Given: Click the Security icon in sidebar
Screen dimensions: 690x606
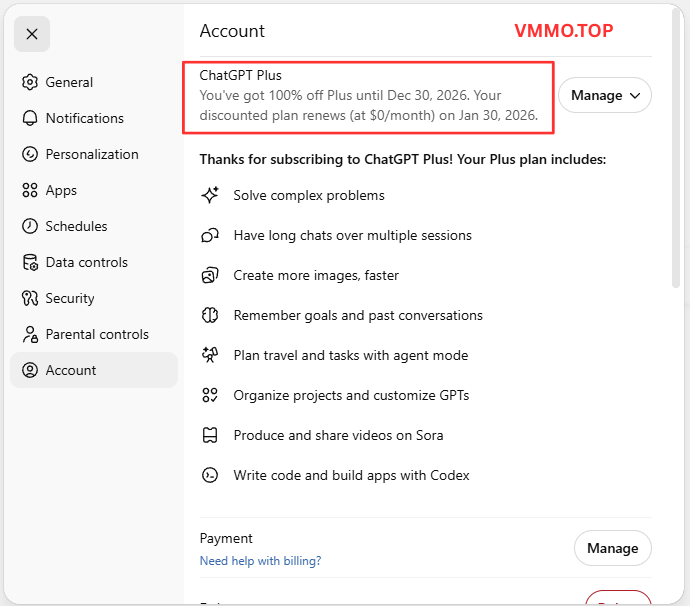Looking at the screenshot, I should click(x=30, y=298).
